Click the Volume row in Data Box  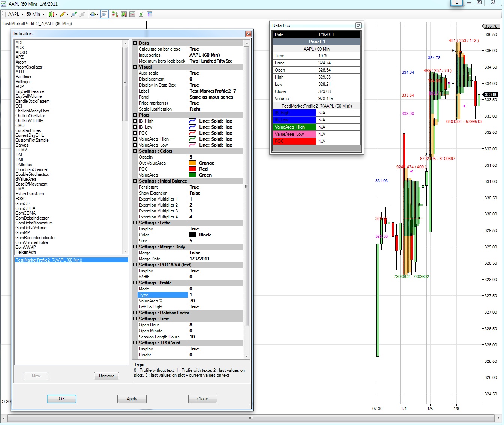point(316,99)
